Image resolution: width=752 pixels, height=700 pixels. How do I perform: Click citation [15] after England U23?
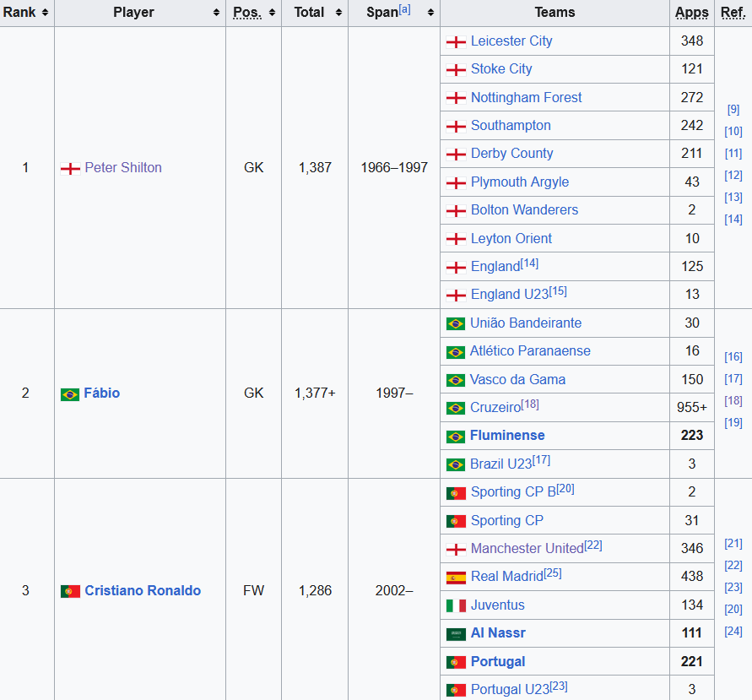click(558, 291)
